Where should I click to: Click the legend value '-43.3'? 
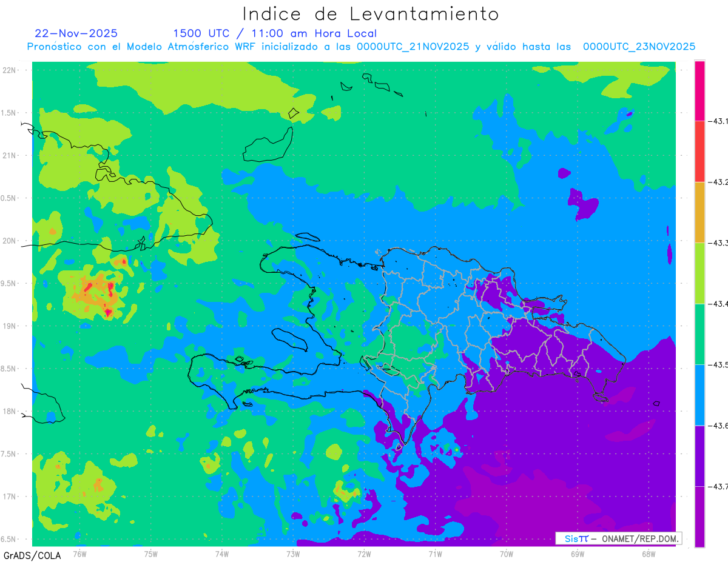(718, 243)
